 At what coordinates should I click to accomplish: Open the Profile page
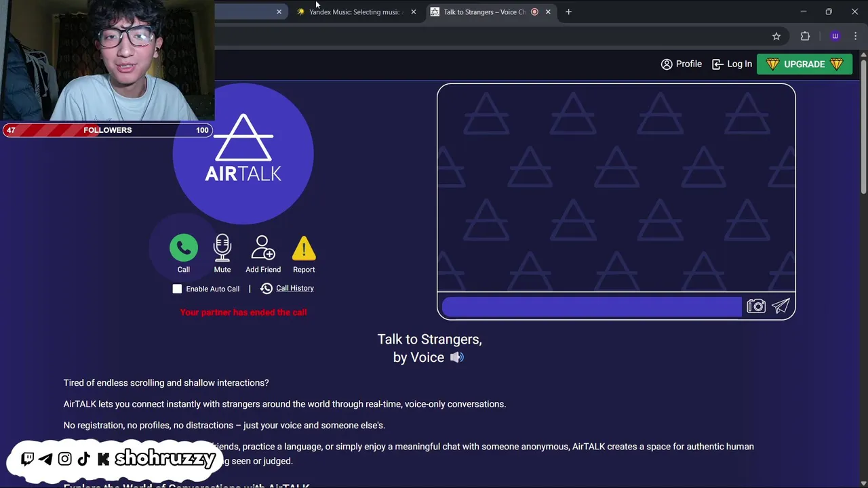click(x=682, y=64)
